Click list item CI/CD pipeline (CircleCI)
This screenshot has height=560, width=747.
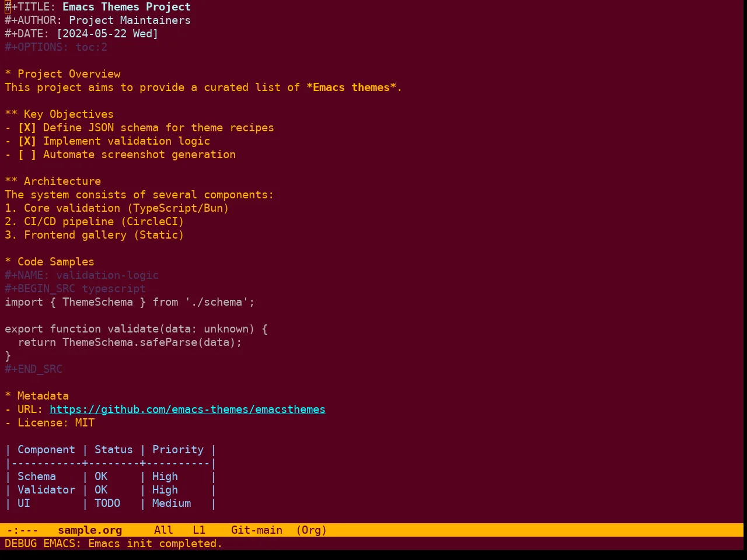click(x=94, y=222)
